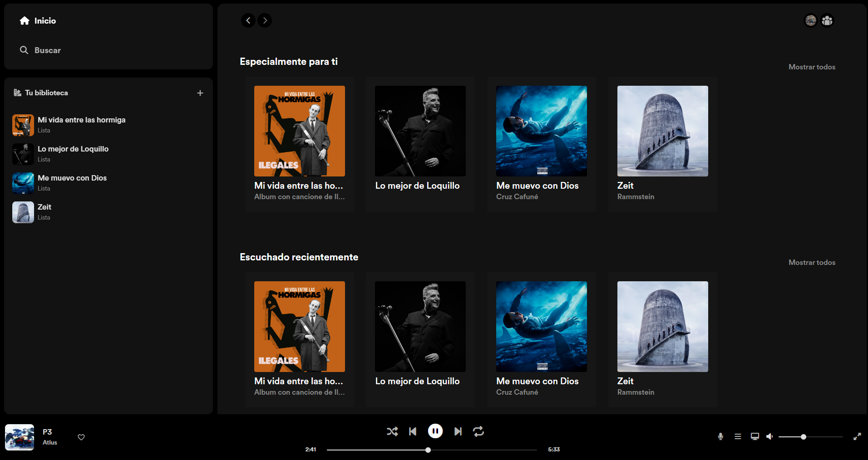
Task: Click Mi vida entre las ho... title in Especialmente para ti
Action: (x=299, y=186)
